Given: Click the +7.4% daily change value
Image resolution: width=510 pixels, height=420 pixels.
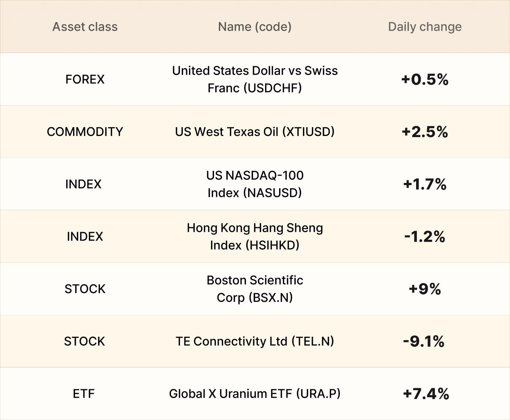Looking at the screenshot, I should [x=426, y=394].
